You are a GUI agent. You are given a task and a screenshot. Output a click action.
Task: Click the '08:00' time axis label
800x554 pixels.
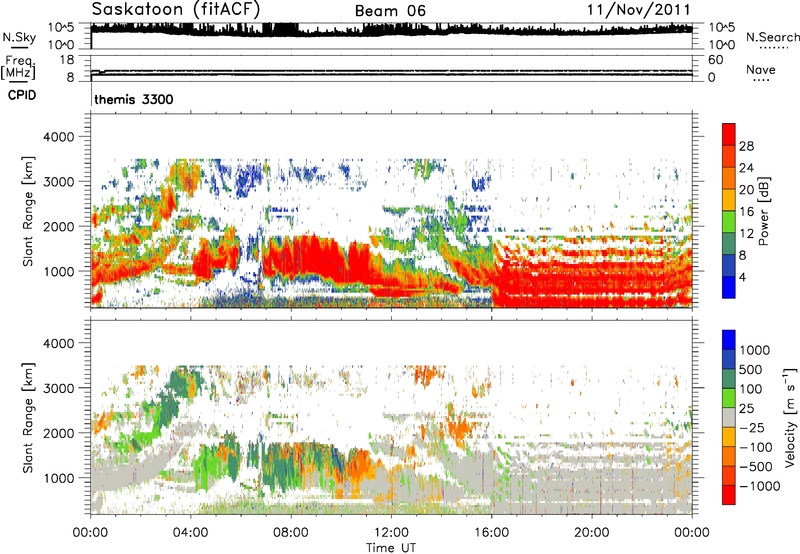[291, 533]
